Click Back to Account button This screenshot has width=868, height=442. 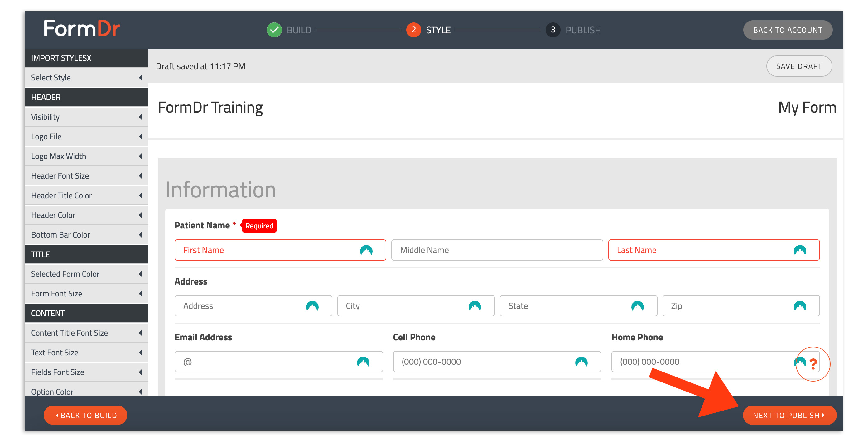pos(788,30)
